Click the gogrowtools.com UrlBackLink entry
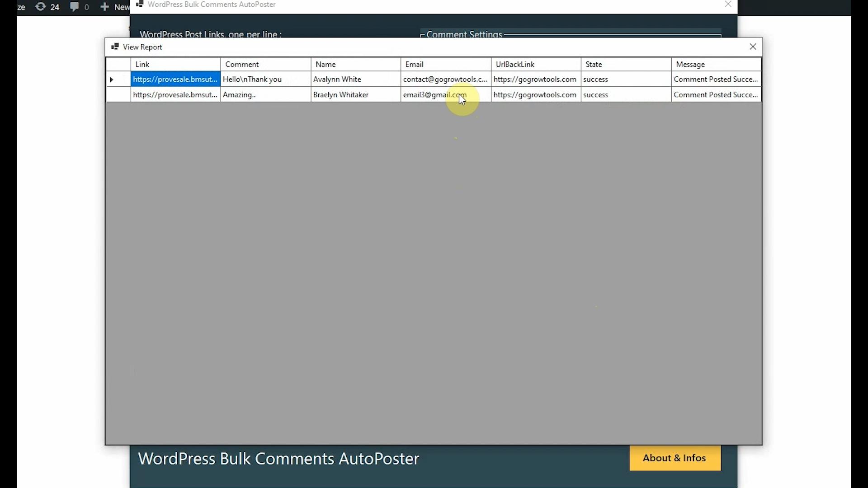 point(535,79)
